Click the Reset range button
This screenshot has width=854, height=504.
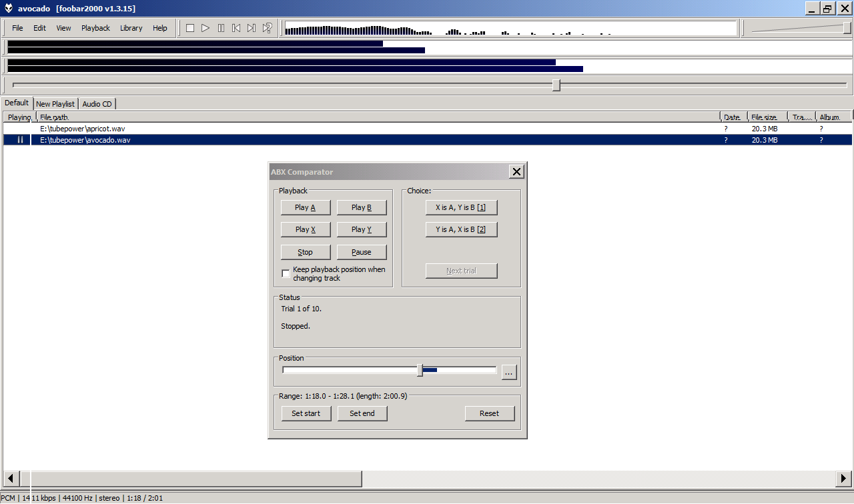click(x=490, y=413)
